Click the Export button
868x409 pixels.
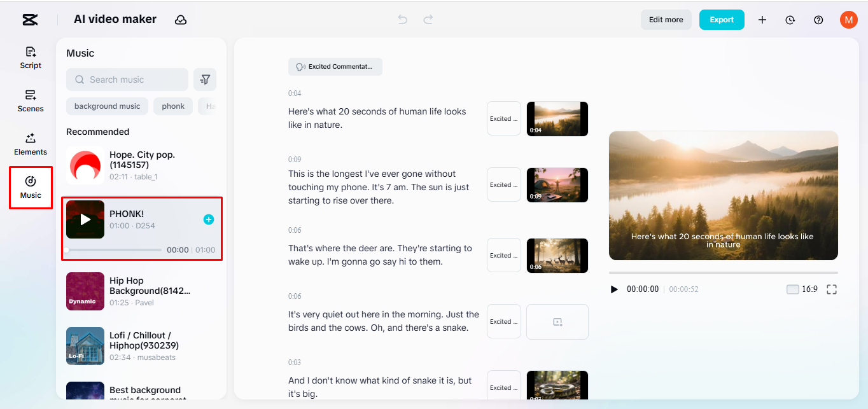pos(722,20)
